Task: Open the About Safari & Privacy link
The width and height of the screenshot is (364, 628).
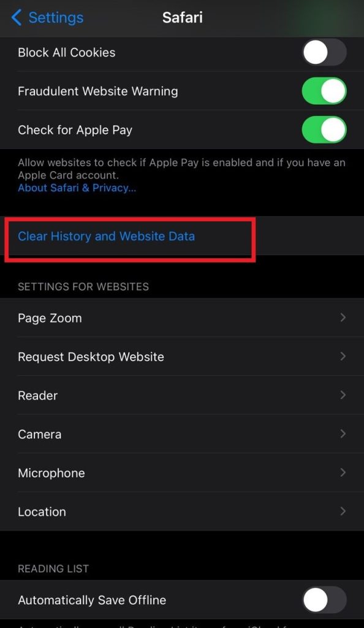Action: tap(77, 188)
